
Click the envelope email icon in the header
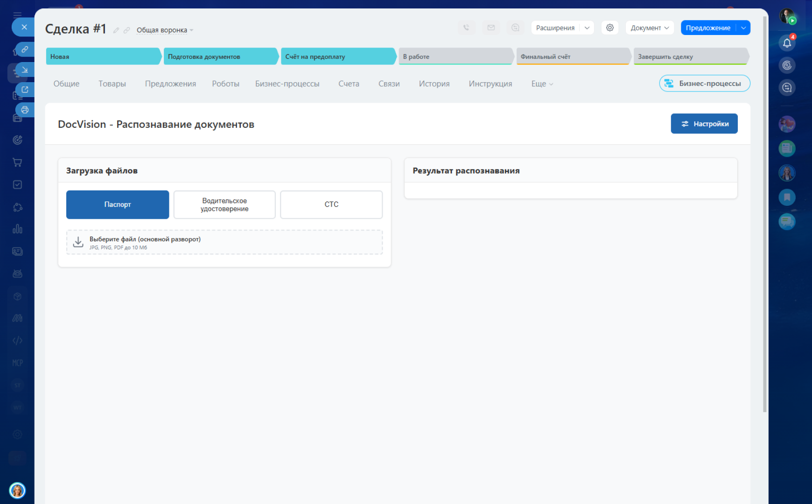pyautogui.click(x=491, y=28)
